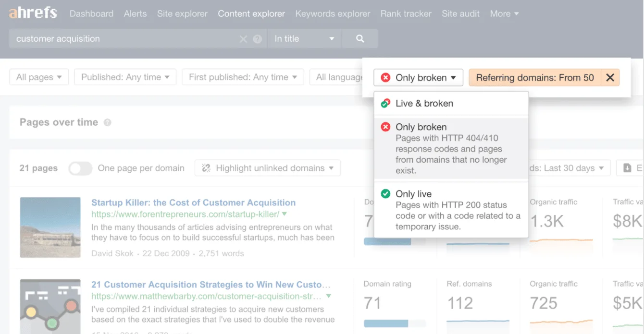Image resolution: width=644 pixels, height=334 pixels.
Task: Open Site audit in the navigation
Action: (x=460, y=14)
